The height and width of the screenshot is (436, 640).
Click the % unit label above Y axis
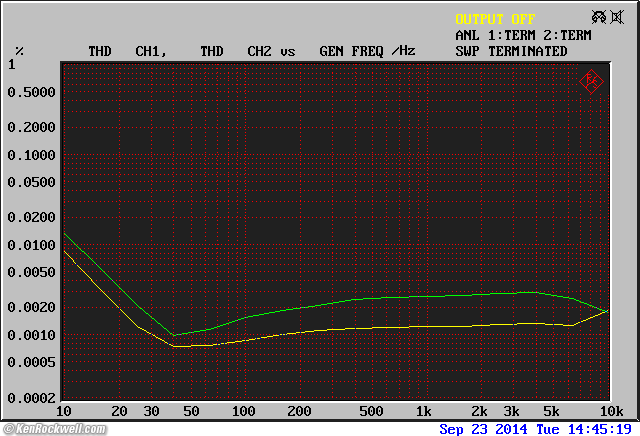coord(19,51)
